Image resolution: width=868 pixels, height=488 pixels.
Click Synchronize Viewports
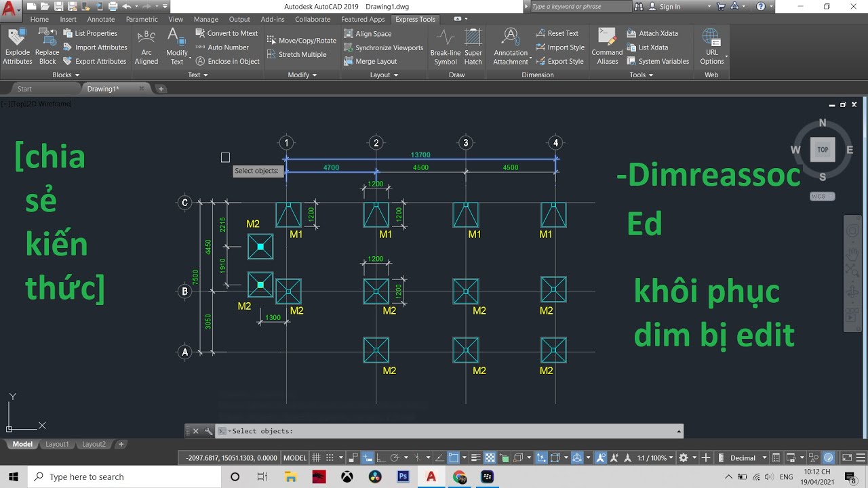pos(383,47)
